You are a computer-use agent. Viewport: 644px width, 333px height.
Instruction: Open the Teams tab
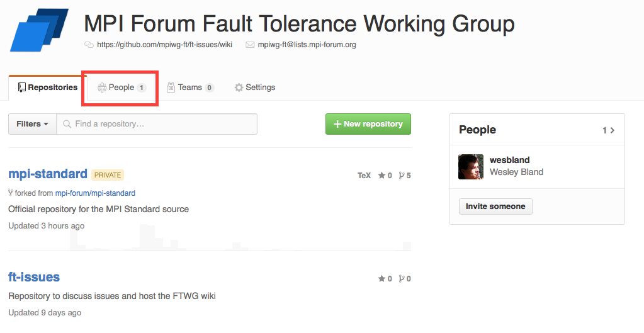pyautogui.click(x=190, y=87)
